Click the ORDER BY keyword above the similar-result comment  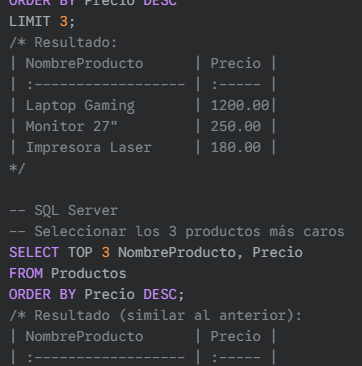tap(42, 294)
